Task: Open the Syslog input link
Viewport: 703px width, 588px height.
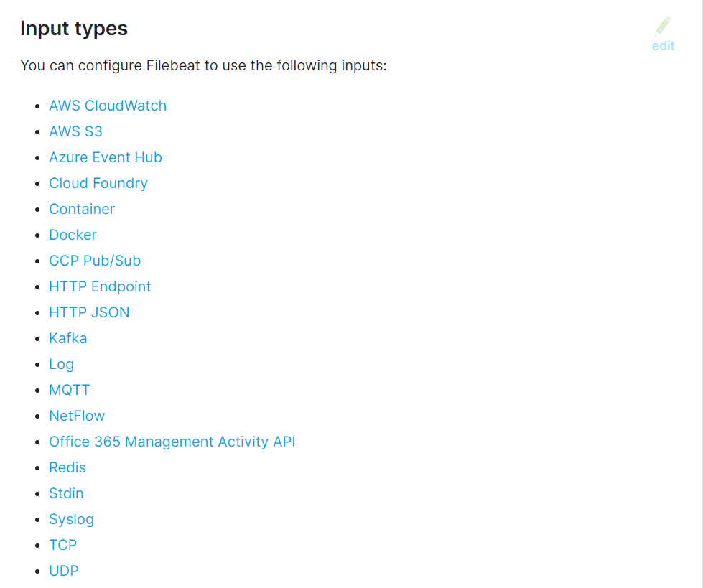Action: coord(71,519)
